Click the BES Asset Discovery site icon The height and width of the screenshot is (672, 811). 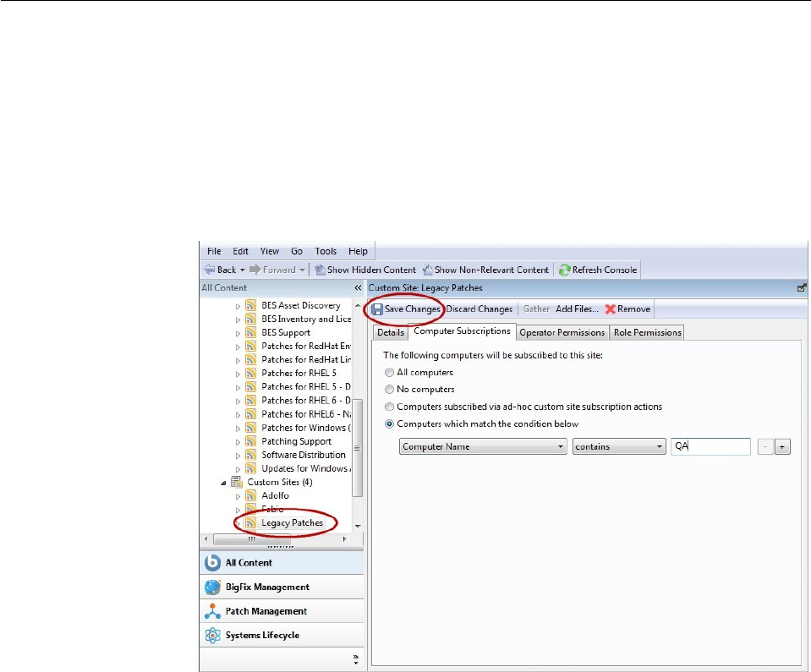pyautogui.click(x=251, y=305)
